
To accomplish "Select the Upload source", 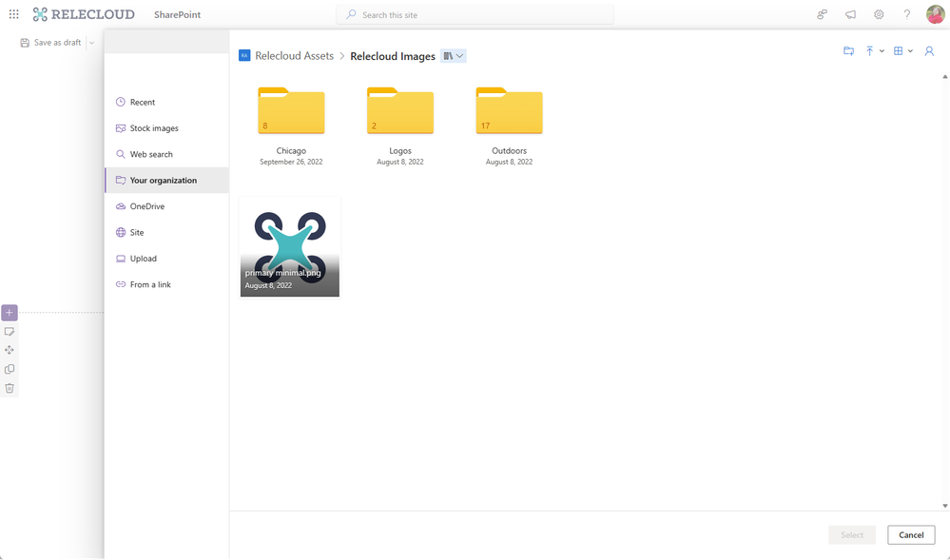I will click(x=166, y=259).
